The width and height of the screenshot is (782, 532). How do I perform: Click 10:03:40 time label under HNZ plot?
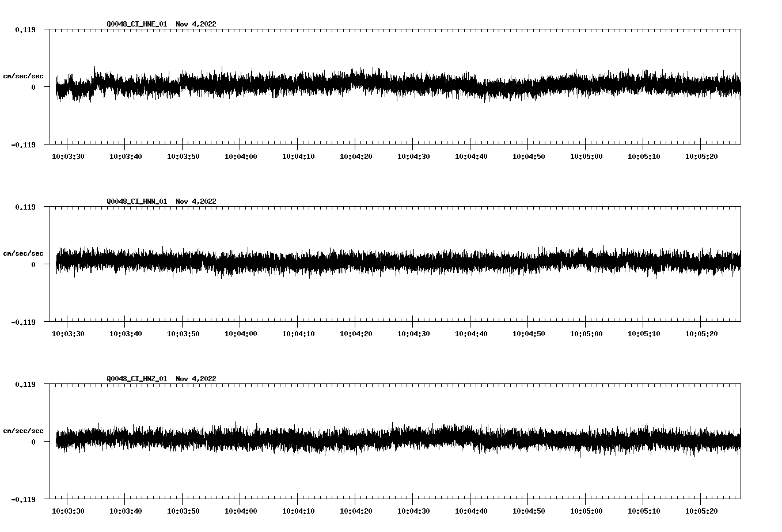click(x=126, y=511)
